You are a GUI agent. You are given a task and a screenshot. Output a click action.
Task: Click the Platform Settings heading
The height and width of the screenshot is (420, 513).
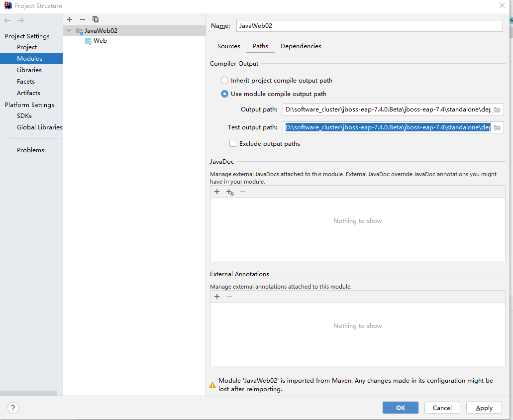tap(29, 105)
